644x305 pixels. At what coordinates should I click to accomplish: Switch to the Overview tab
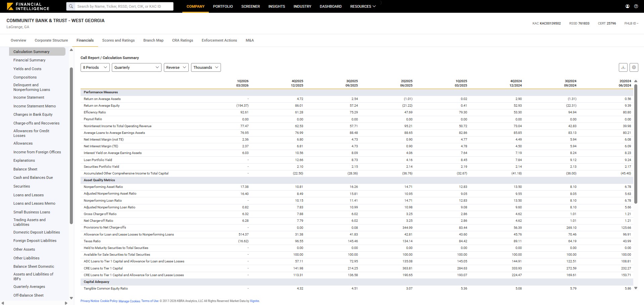click(x=18, y=40)
